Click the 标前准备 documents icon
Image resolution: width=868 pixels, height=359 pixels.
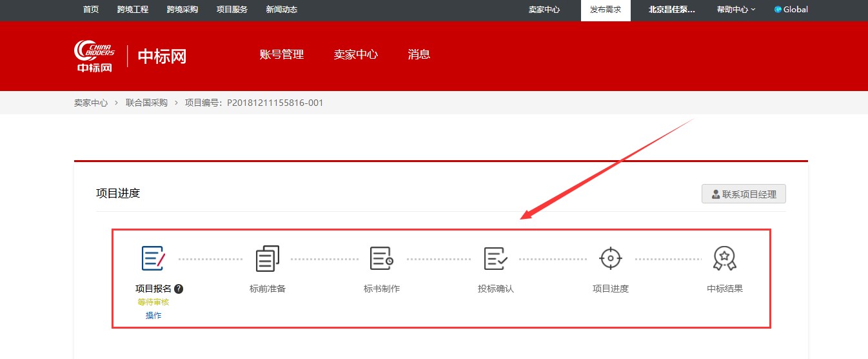tap(268, 258)
